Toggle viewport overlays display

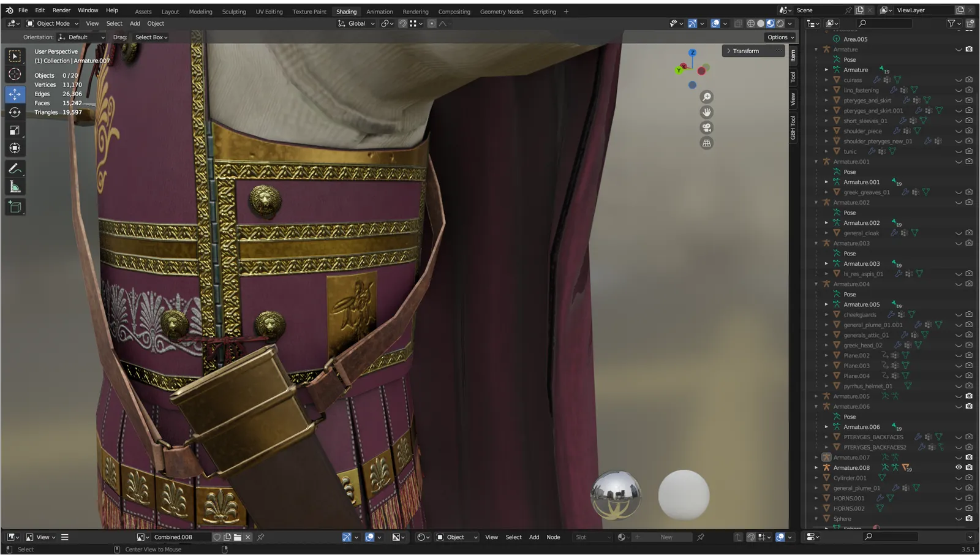tap(715, 23)
